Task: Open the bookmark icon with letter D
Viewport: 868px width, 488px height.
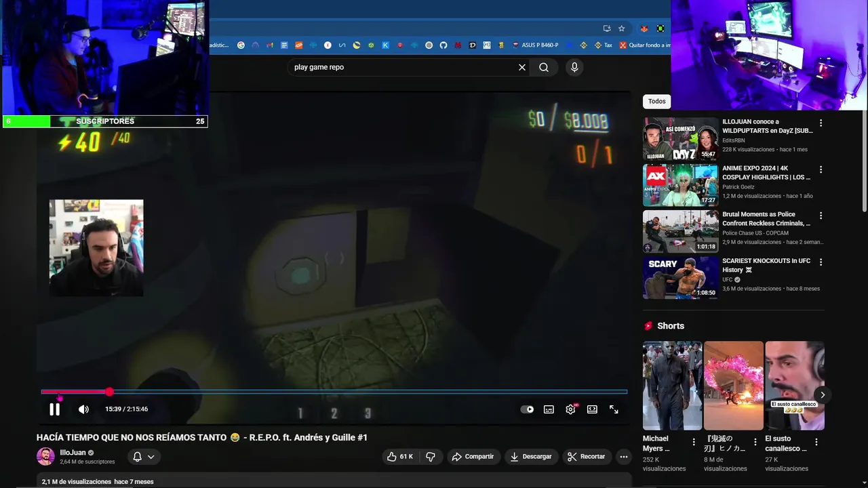Action: (x=473, y=45)
